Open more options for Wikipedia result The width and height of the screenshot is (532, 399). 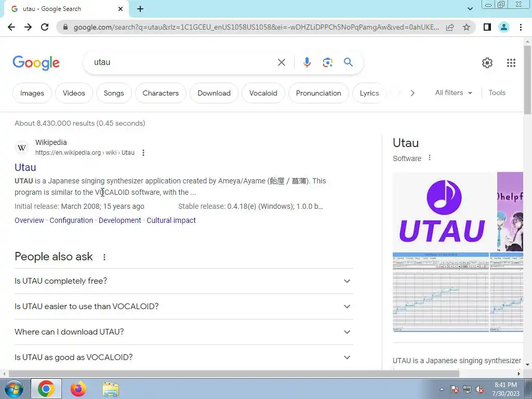click(143, 153)
